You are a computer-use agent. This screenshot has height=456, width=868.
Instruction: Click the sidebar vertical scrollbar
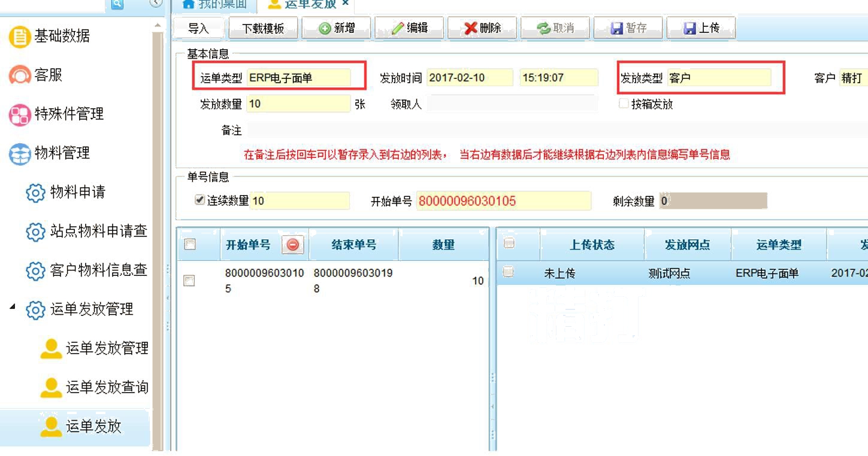158,239
